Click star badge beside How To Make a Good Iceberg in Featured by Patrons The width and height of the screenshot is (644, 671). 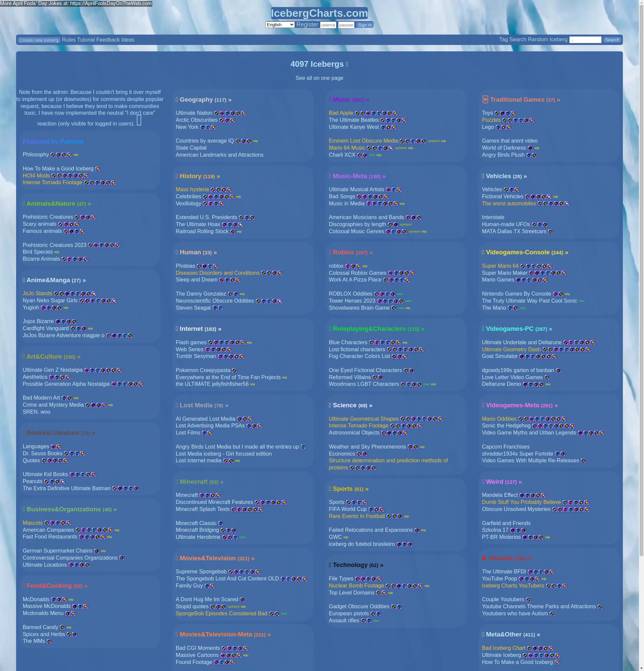click(98, 169)
